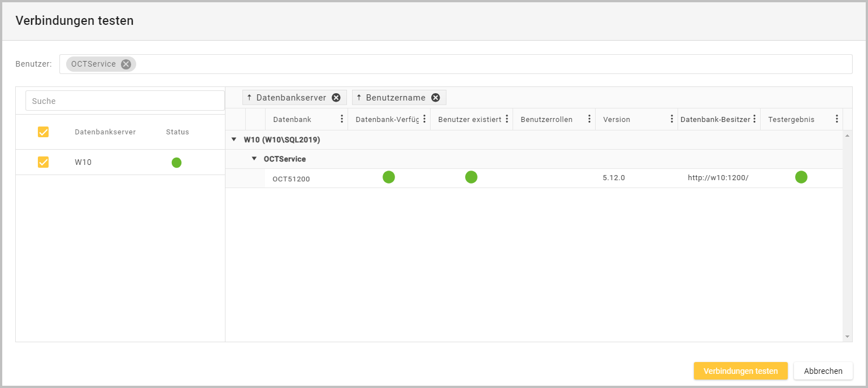This screenshot has width=868, height=388.
Task: Click the Abbrechen button
Action: 823,371
